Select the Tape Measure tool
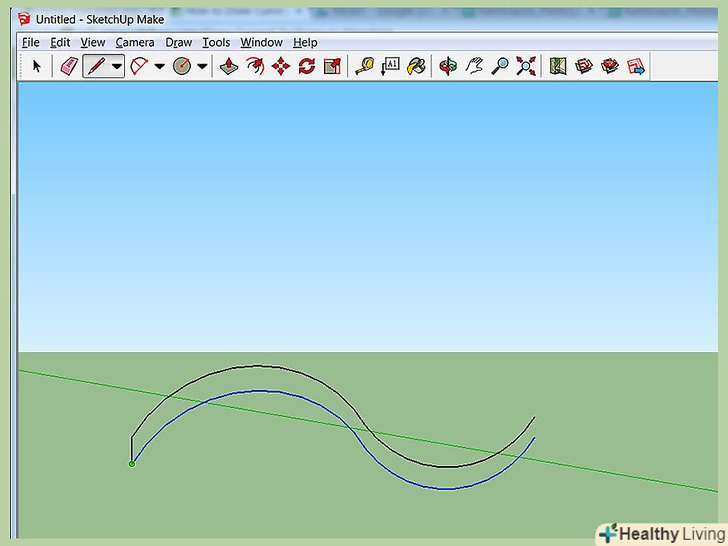Screen dimensions: 728x546 (364, 66)
